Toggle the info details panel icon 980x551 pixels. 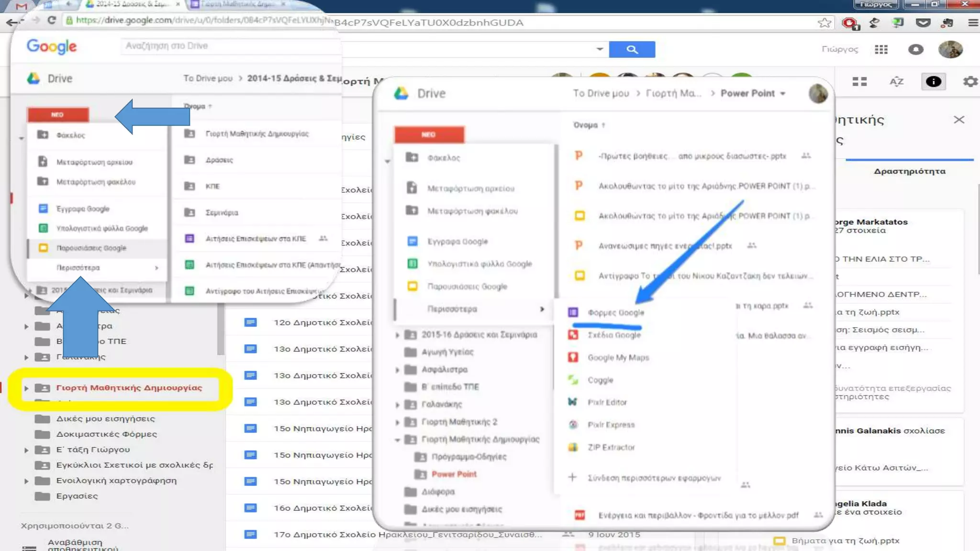pyautogui.click(x=933, y=82)
